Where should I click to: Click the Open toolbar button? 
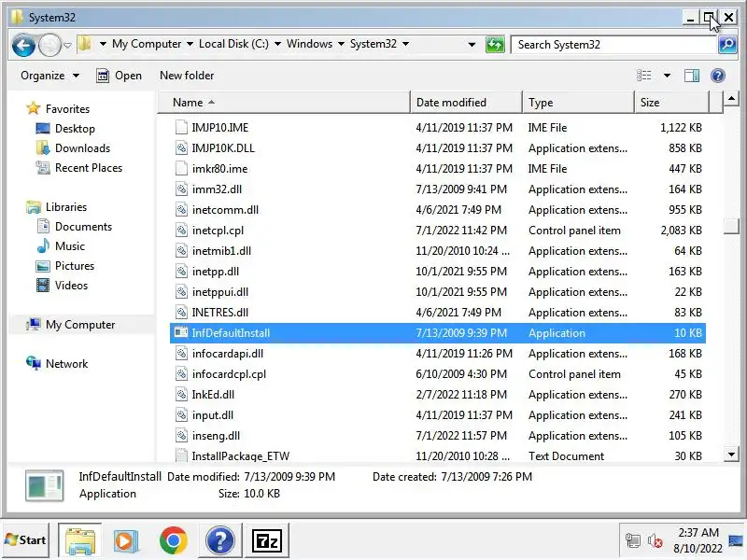click(x=120, y=76)
